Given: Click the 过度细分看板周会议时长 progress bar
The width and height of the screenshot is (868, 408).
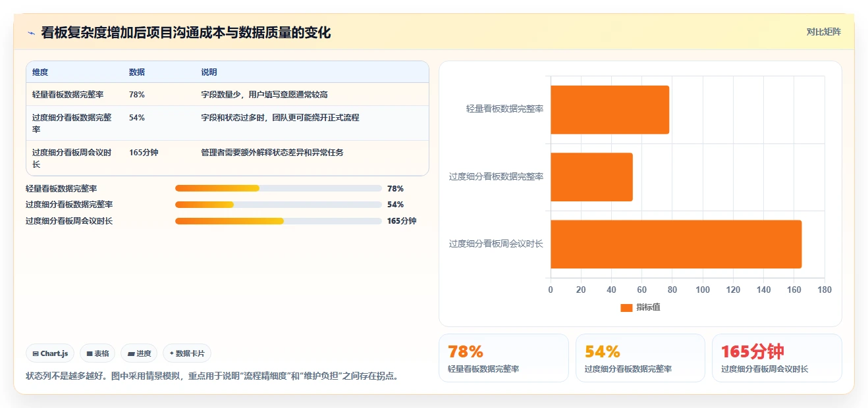Looking at the screenshot, I should click(279, 221).
